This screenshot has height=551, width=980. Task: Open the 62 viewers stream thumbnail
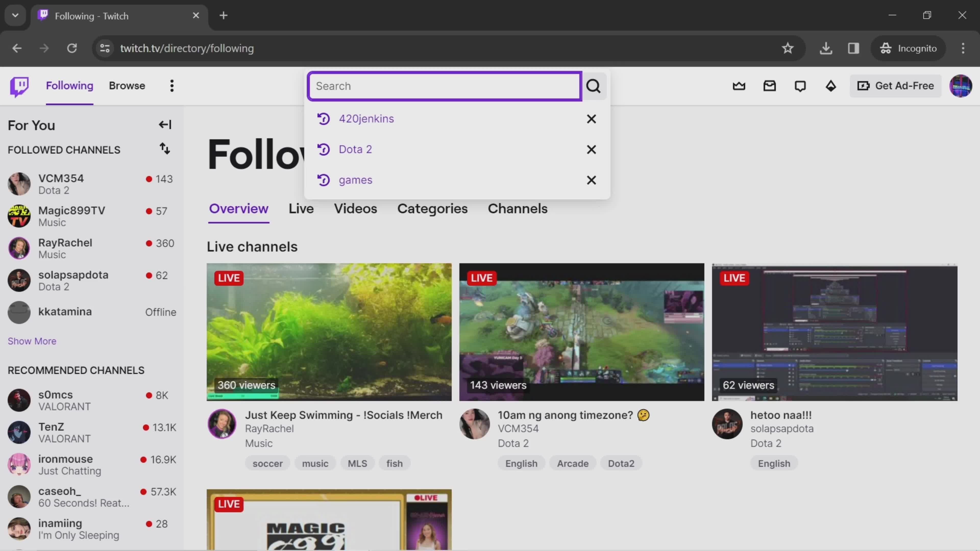point(834,332)
